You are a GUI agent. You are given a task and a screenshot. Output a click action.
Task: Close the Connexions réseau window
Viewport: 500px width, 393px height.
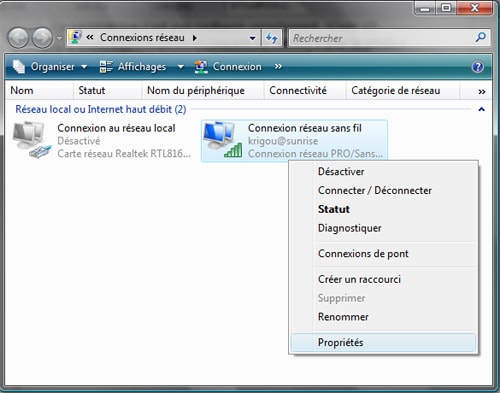pyautogui.click(x=475, y=8)
